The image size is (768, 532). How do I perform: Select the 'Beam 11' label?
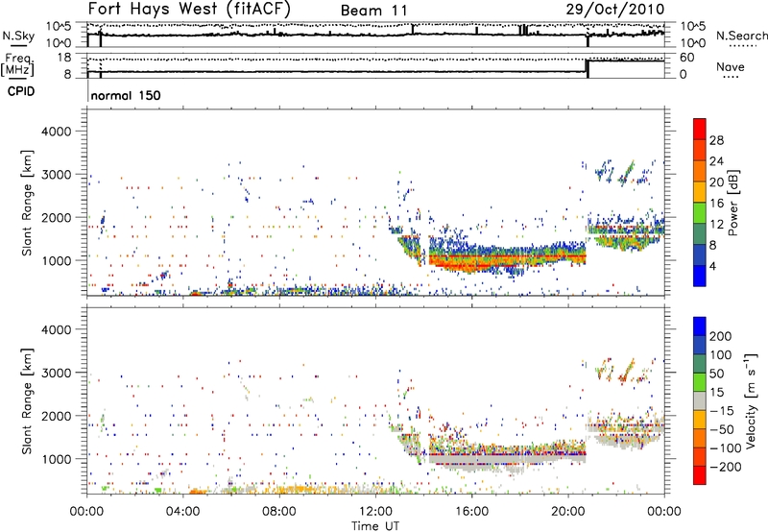click(373, 11)
